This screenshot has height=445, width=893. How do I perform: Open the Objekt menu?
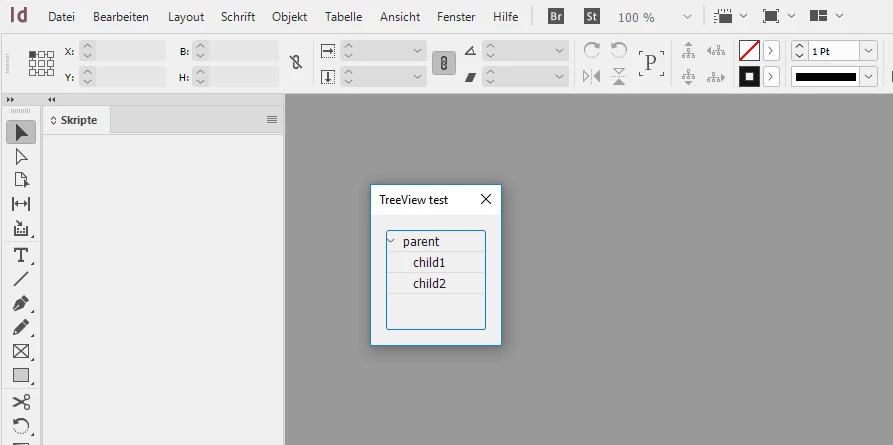(289, 17)
